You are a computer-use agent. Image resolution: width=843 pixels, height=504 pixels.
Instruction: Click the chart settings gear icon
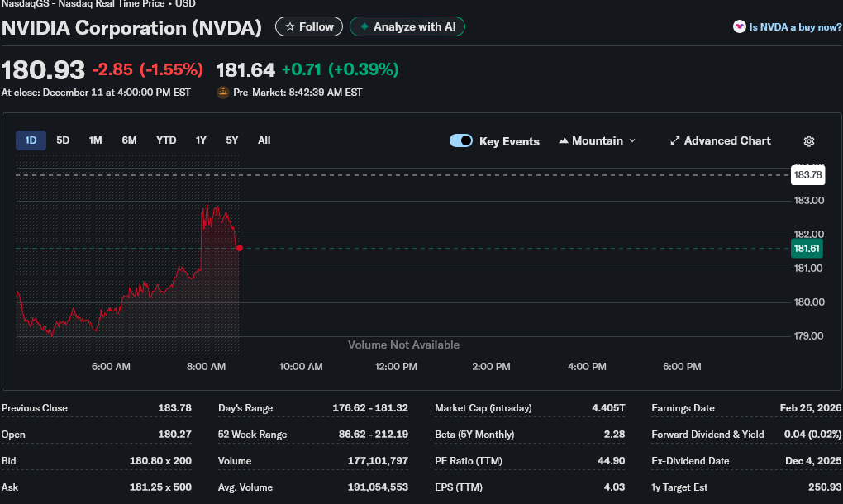pyautogui.click(x=808, y=140)
